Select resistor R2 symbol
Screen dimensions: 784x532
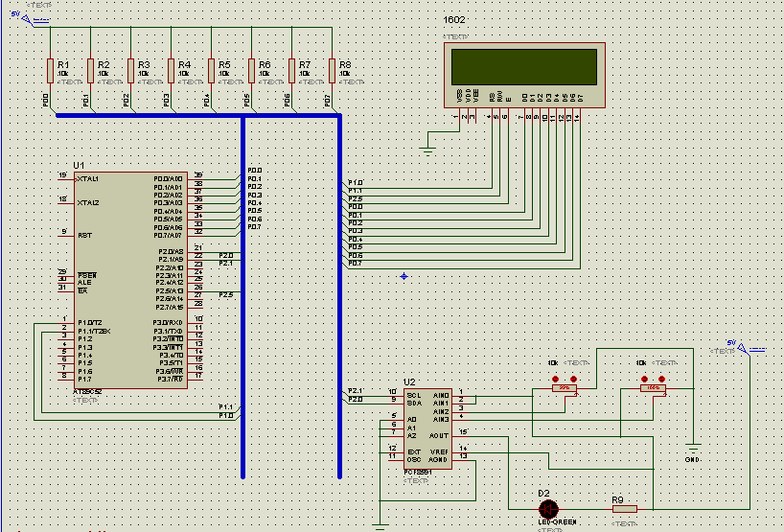90,71
